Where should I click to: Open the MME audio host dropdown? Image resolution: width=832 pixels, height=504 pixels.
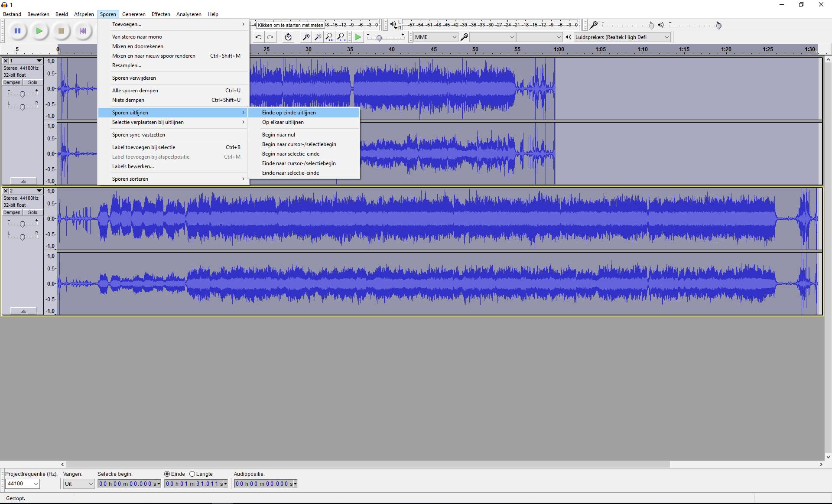435,37
